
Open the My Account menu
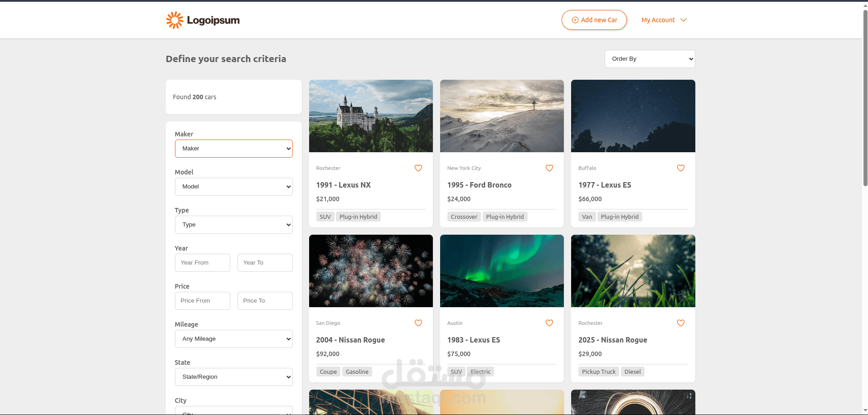click(x=664, y=20)
